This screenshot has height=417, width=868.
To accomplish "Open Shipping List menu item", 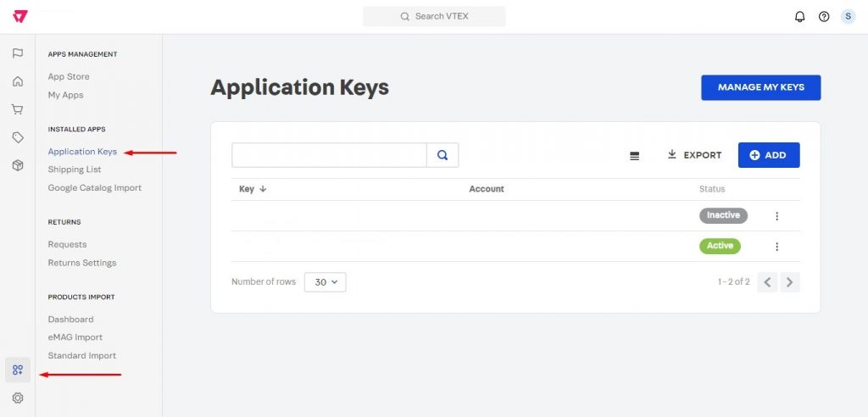I will pyautogui.click(x=75, y=169).
